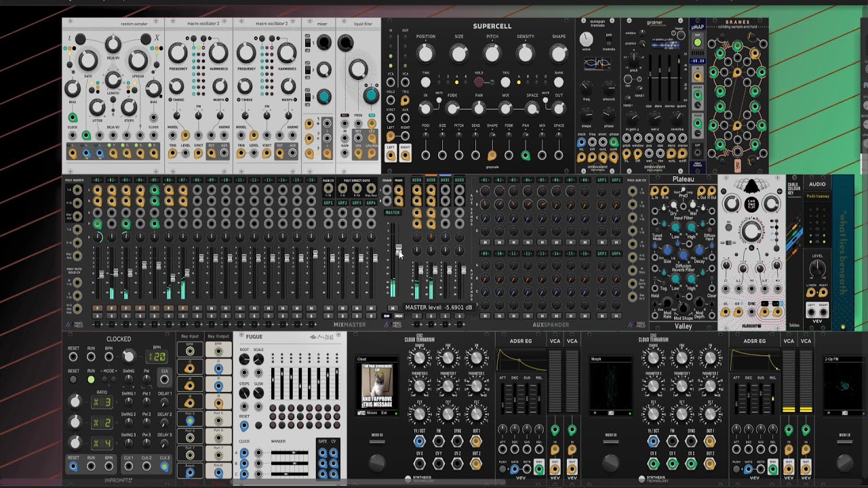Screen dimensions: 868x488
Task: Click the CLK 1 output jack on Clocked
Action: pos(128,466)
